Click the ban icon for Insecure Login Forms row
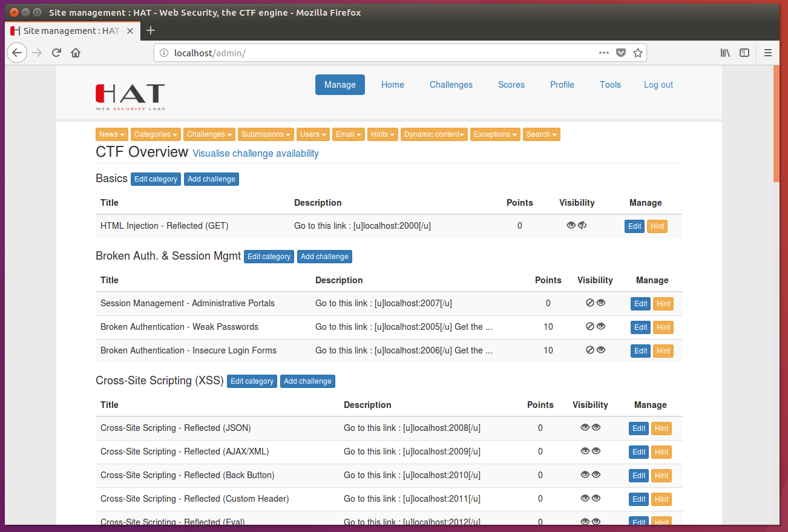This screenshot has width=788, height=532. 590,350
